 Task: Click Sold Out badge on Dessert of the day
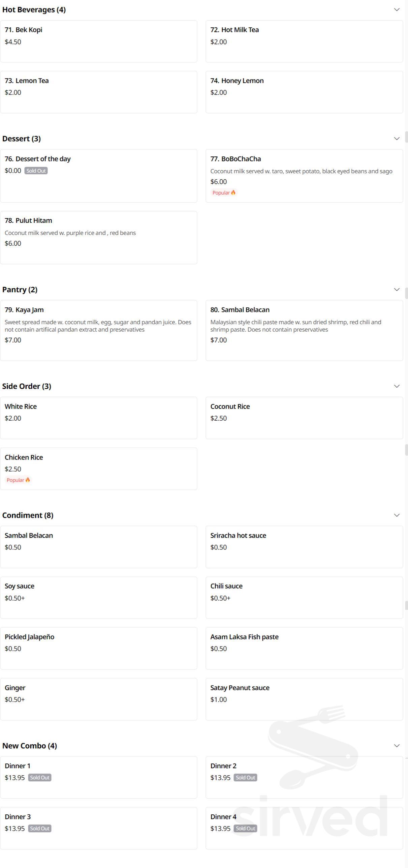[36, 171]
